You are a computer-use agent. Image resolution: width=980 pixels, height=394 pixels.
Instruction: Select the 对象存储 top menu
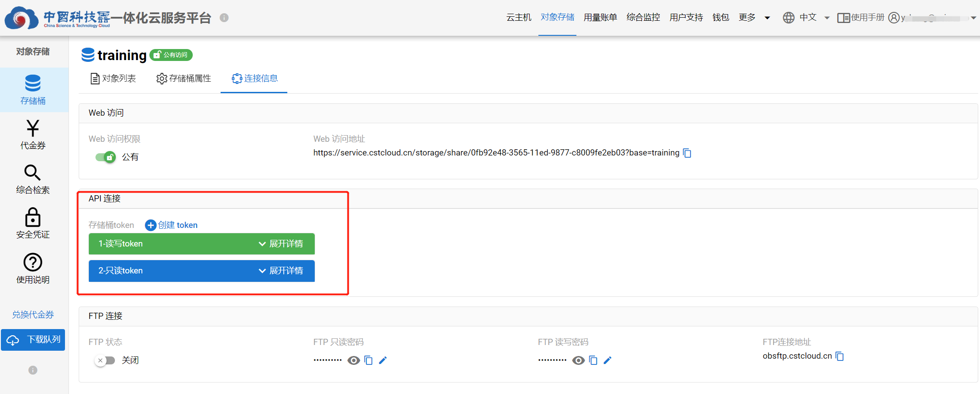[557, 17]
